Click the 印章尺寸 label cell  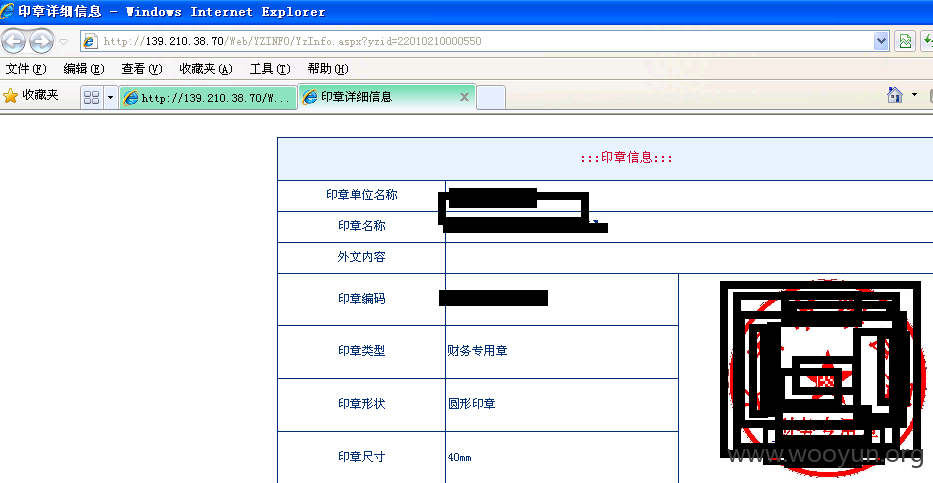[x=362, y=457]
